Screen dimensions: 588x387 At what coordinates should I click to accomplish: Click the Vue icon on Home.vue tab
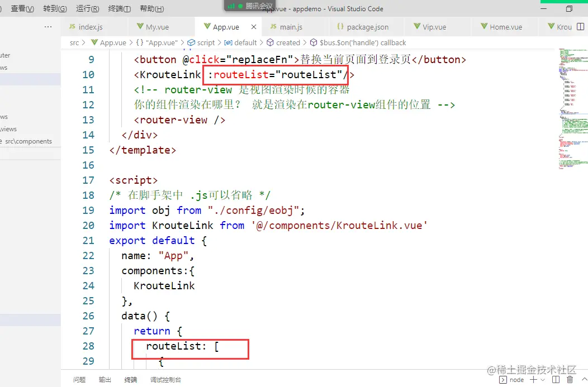pos(484,26)
